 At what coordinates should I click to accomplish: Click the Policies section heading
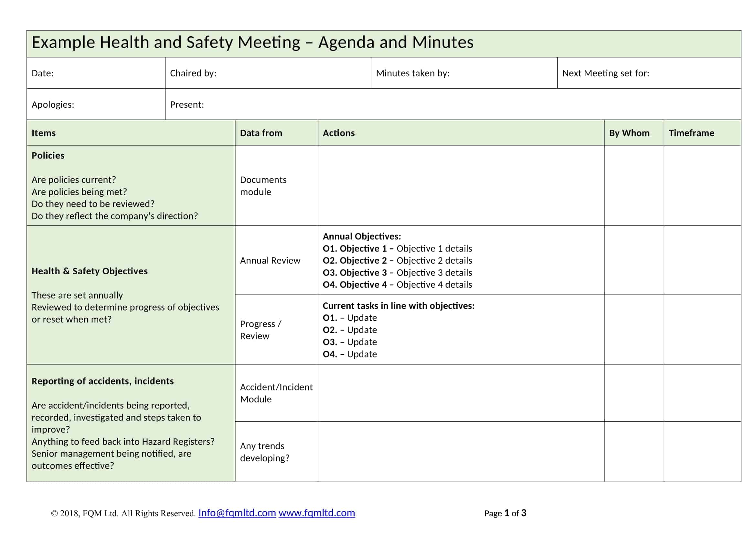pyautogui.click(x=48, y=156)
